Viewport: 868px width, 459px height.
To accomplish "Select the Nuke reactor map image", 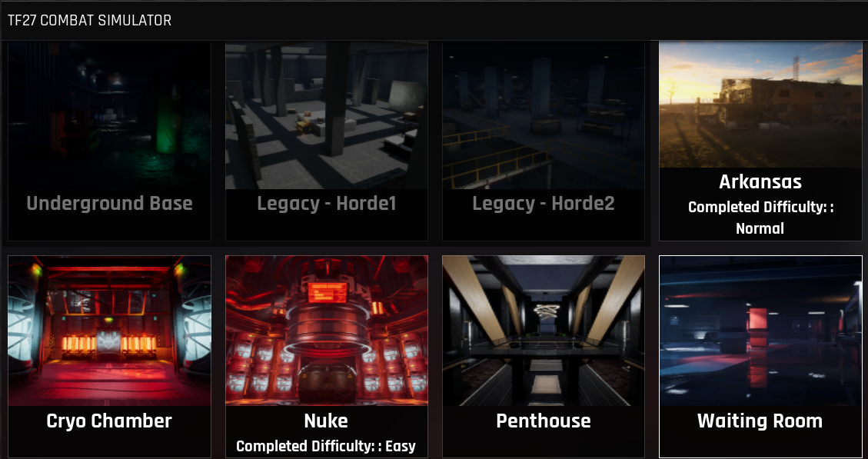I will (327, 331).
